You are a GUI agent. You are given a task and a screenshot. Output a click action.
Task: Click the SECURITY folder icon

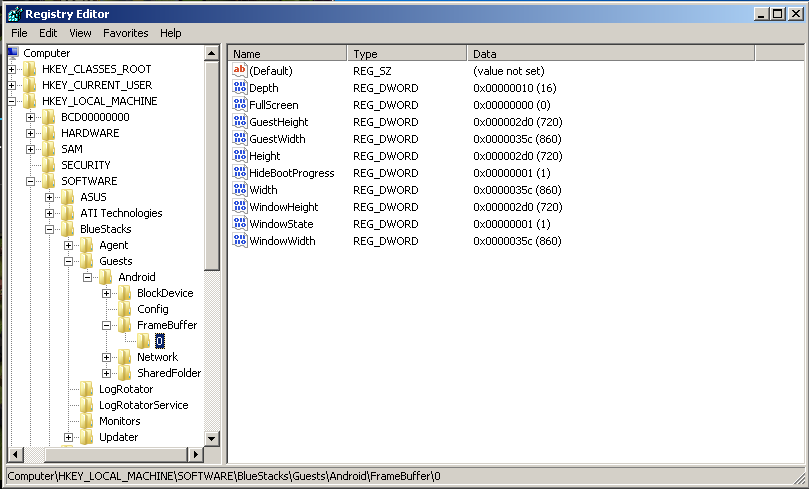pyautogui.click(x=49, y=165)
